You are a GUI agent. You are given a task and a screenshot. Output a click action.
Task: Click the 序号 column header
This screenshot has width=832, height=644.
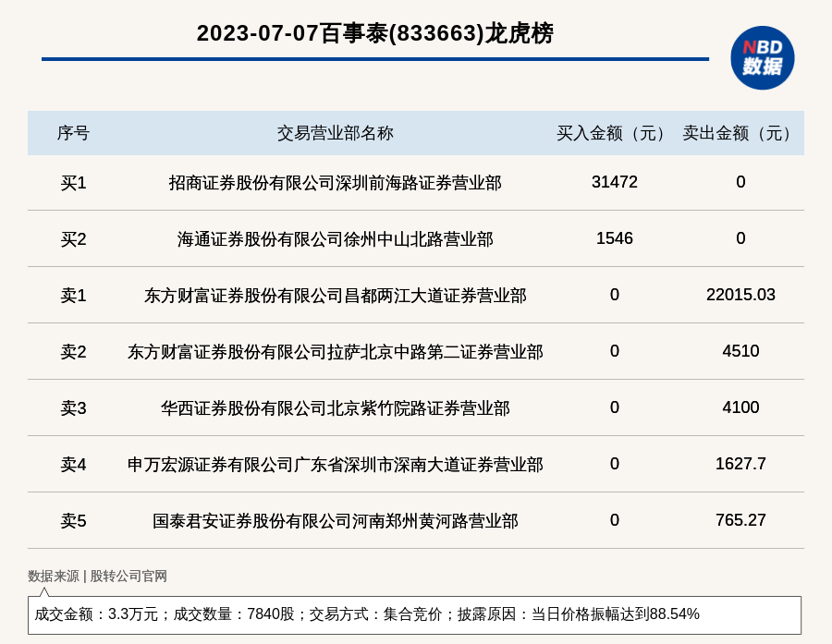pyautogui.click(x=73, y=133)
